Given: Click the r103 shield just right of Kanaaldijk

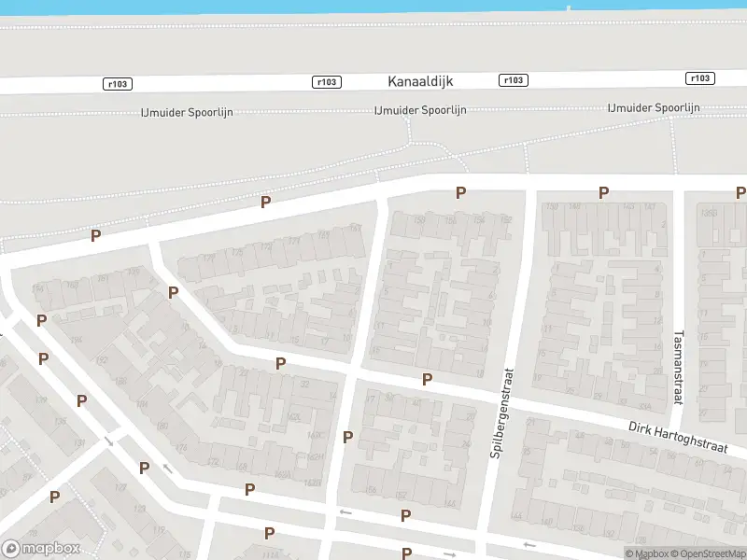Looking at the screenshot, I should (x=514, y=80).
